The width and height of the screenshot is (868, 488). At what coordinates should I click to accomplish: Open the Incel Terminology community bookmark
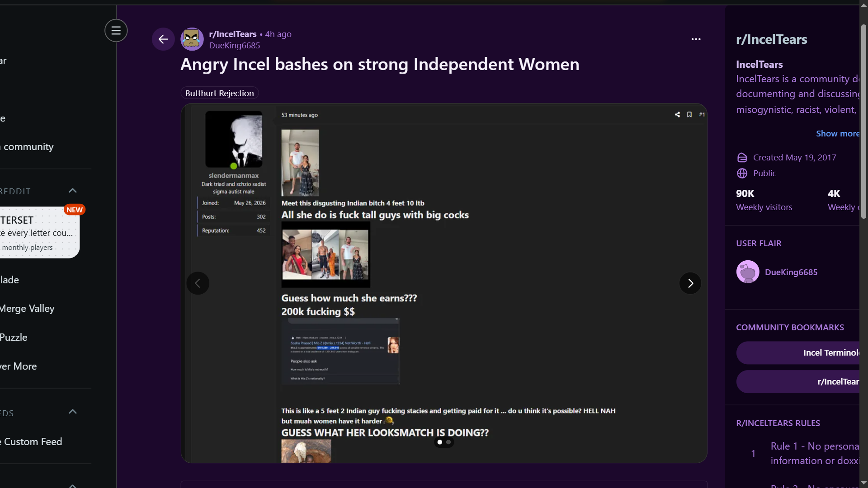coord(798,353)
